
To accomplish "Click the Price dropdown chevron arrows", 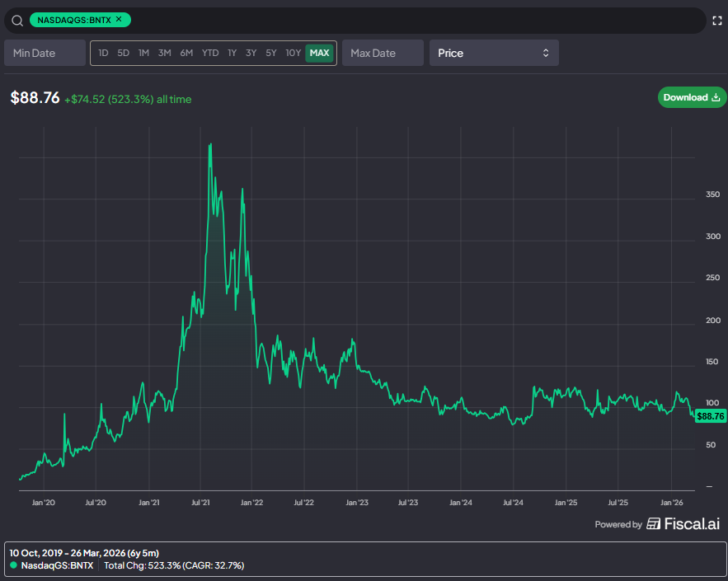I will (546, 53).
